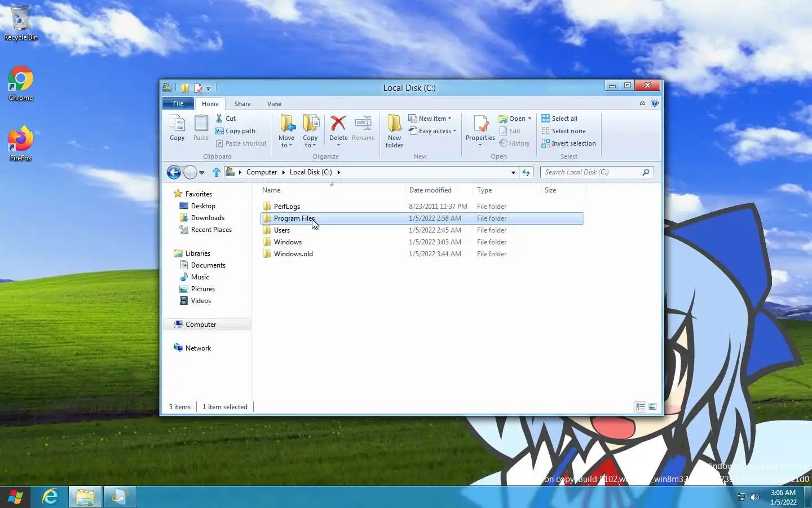Click the Copy icon in Clipboard group
This screenshot has width=812, height=508.
point(177,123)
